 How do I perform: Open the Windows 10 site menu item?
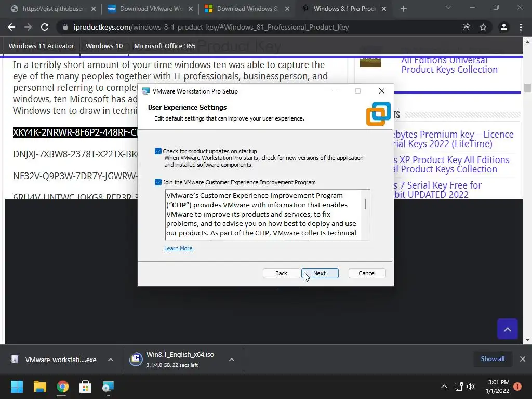(x=104, y=46)
